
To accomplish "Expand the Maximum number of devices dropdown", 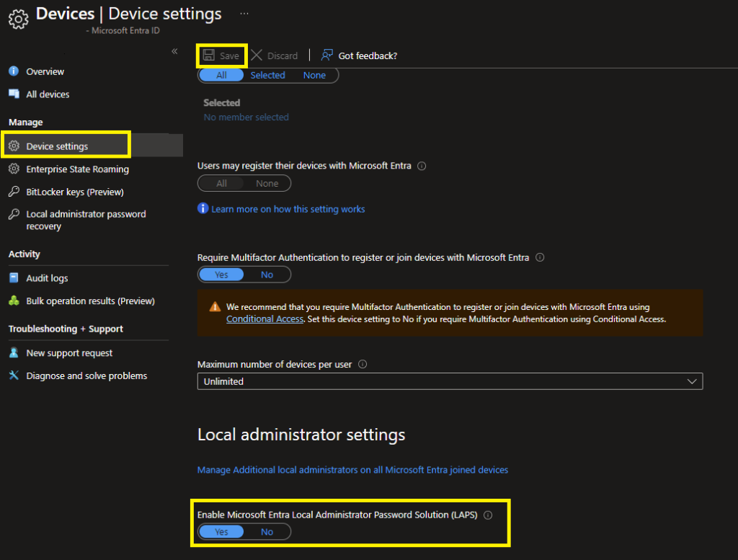I will click(450, 381).
